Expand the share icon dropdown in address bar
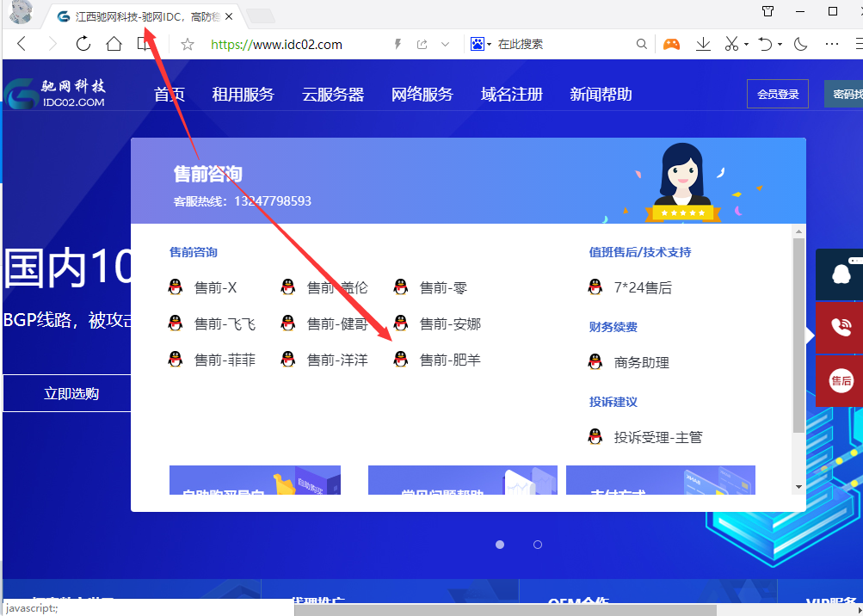863x616 pixels. tap(444, 43)
